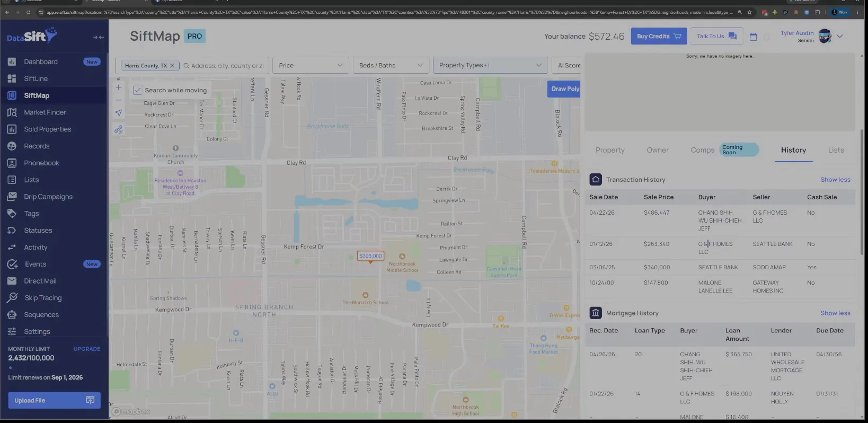
Task: Click the Transaction History house icon
Action: point(596,180)
